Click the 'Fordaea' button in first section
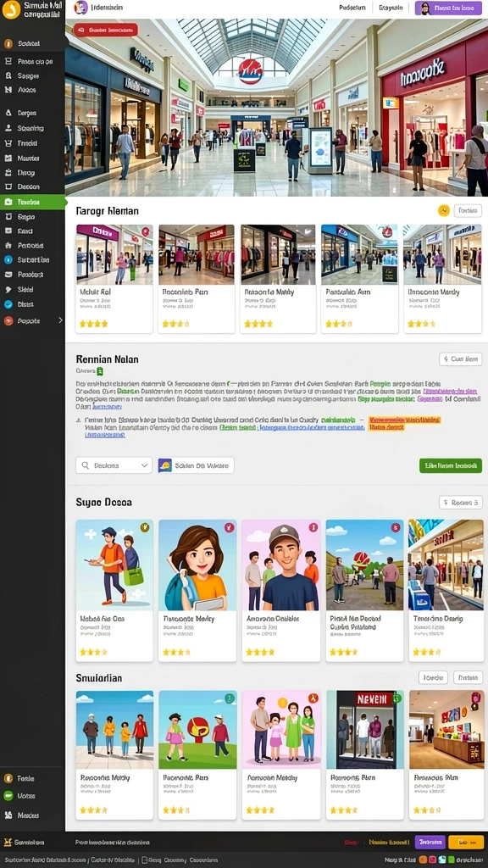Screen dimensions: 488x868 [x=468, y=210]
